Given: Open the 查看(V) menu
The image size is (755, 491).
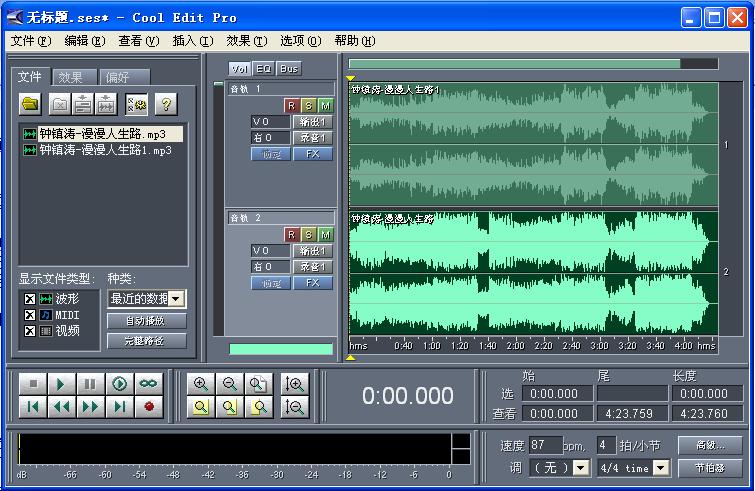Looking at the screenshot, I should [139, 41].
